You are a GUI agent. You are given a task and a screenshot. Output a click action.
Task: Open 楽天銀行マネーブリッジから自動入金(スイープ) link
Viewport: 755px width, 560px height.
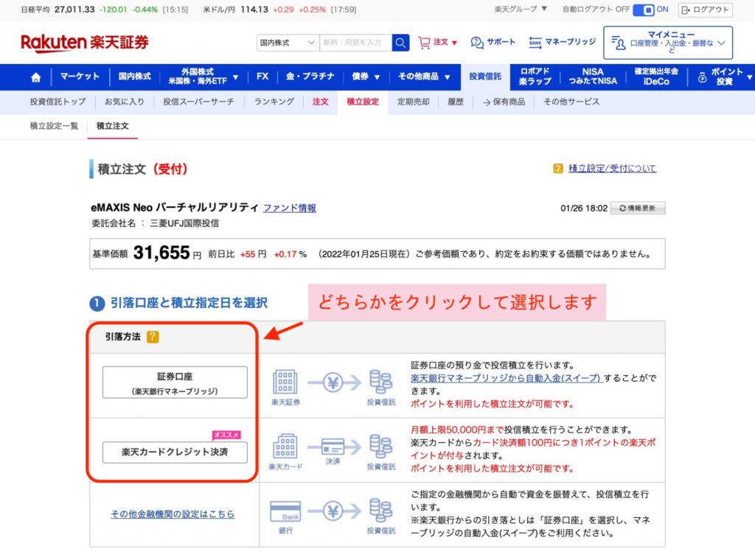click(x=506, y=378)
